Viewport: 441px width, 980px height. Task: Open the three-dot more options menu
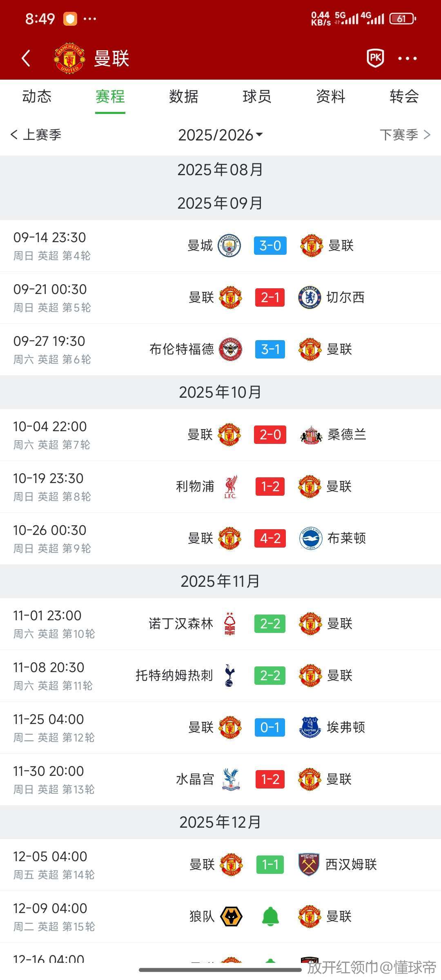407,58
